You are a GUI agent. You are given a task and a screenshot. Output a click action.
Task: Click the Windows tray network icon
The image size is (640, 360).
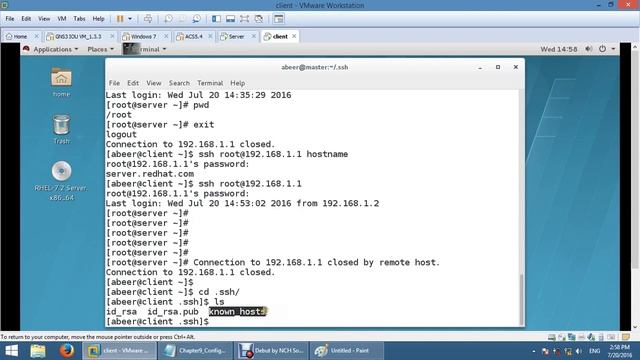click(x=568, y=351)
